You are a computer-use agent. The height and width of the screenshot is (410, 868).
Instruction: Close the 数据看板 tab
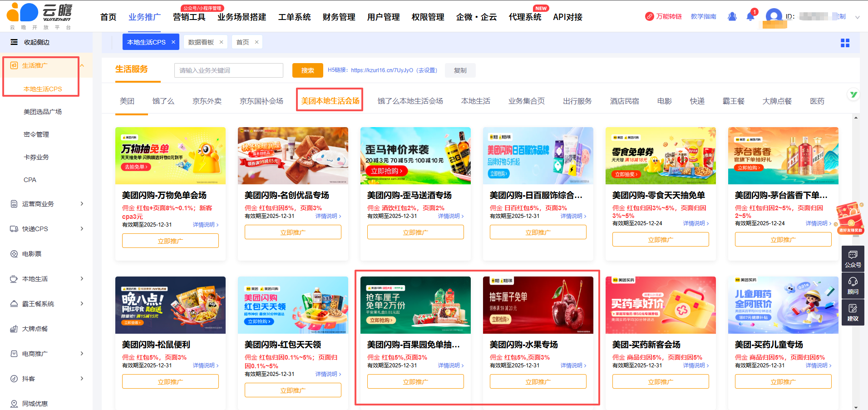[222, 42]
